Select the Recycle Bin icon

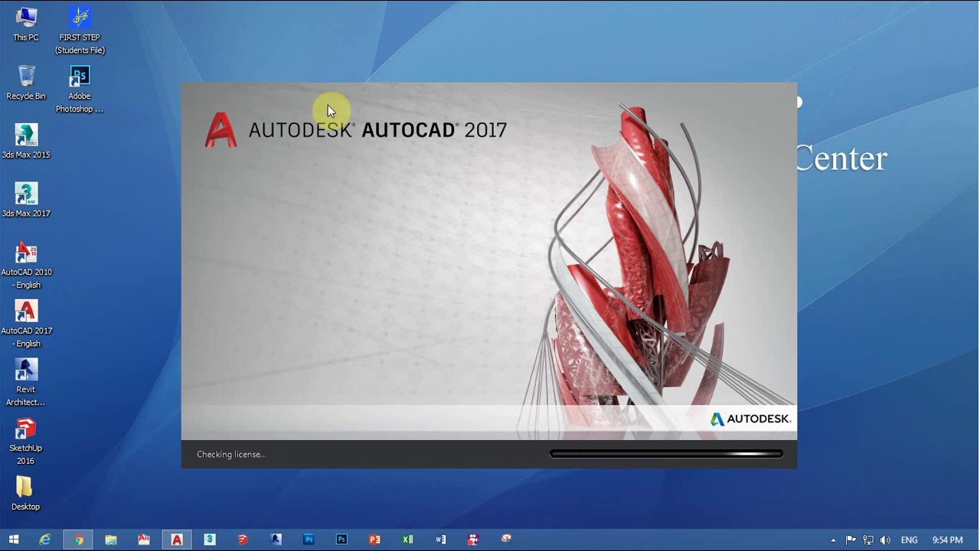(x=26, y=83)
